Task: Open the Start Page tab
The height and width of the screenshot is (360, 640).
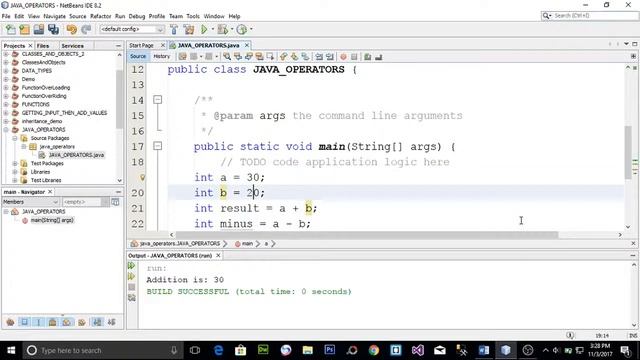Action: pos(141,45)
